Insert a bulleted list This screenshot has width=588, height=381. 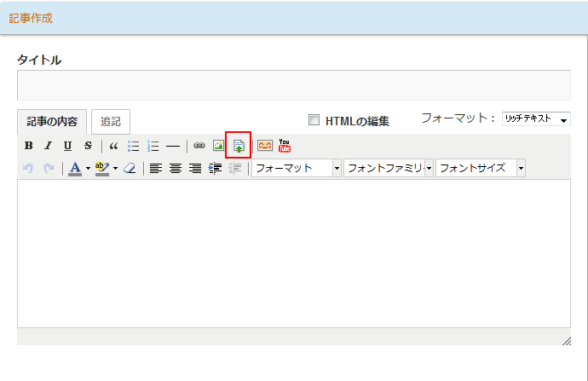pyautogui.click(x=133, y=146)
